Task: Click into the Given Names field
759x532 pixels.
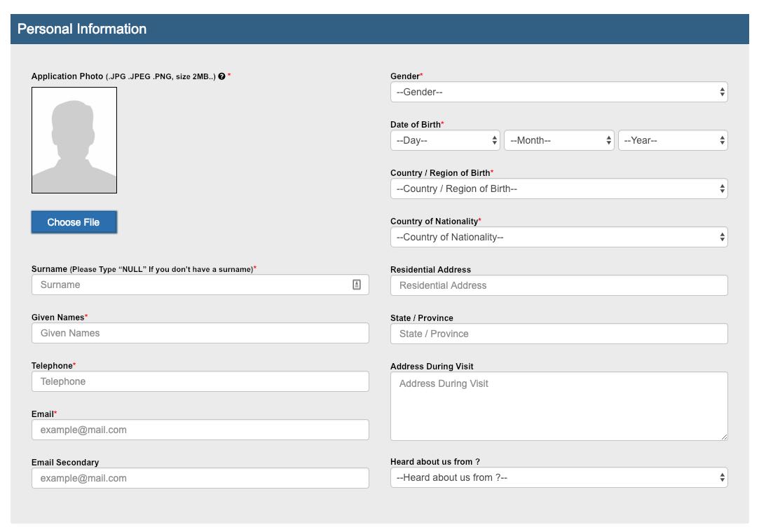Action: pyautogui.click(x=200, y=333)
